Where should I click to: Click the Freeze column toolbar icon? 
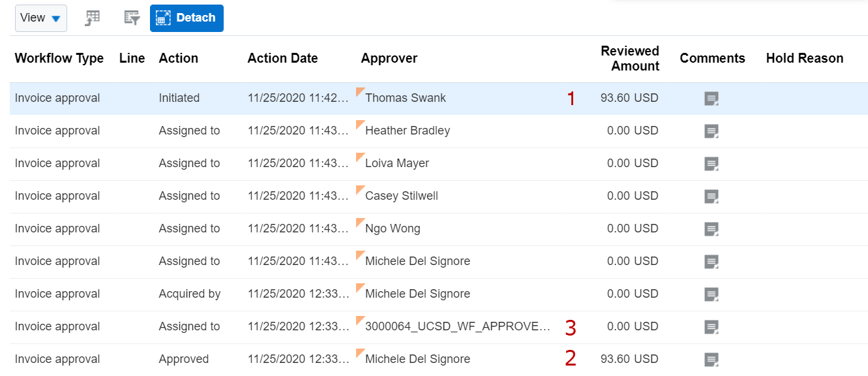93,18
